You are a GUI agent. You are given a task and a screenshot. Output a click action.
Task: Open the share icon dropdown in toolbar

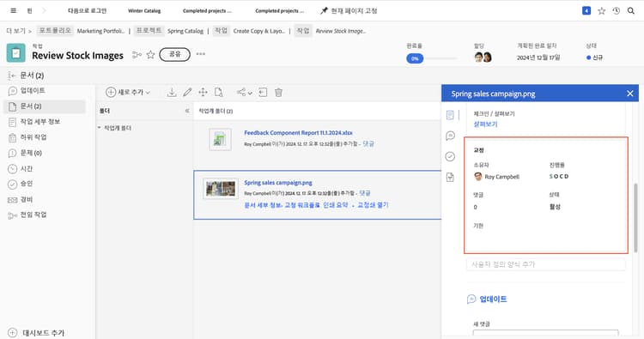click(245, 93)
